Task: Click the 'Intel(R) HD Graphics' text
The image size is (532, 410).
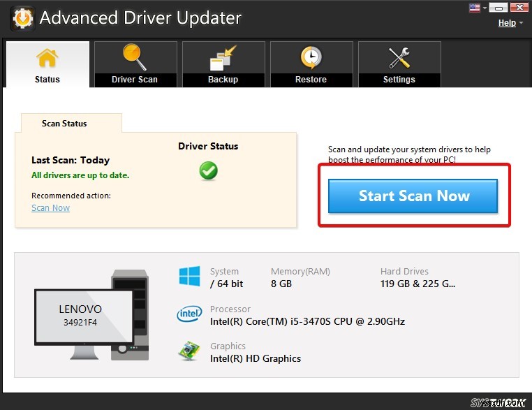Action: (256, 359)
